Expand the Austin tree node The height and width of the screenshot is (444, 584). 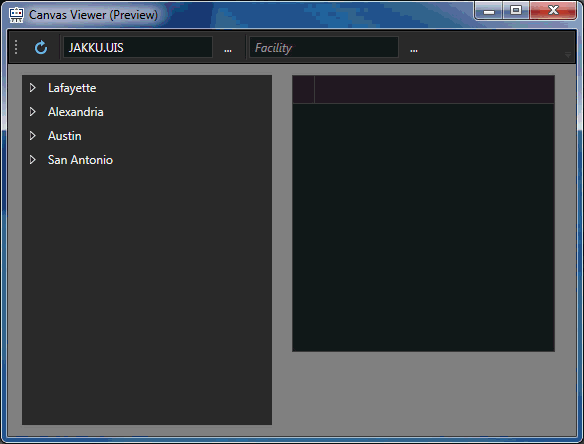coord(33,136)
